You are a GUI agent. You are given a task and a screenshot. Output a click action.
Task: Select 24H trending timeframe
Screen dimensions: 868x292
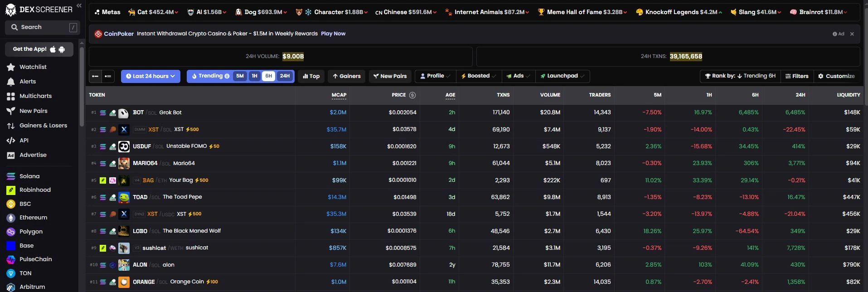[x=285, y=76]
